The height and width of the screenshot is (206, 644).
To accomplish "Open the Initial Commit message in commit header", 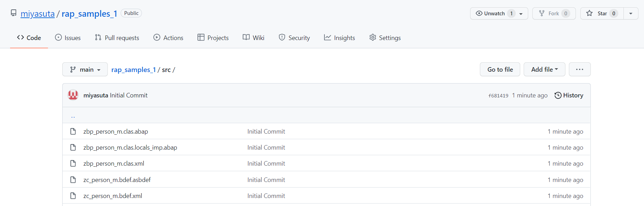I will tap(129, 95).
